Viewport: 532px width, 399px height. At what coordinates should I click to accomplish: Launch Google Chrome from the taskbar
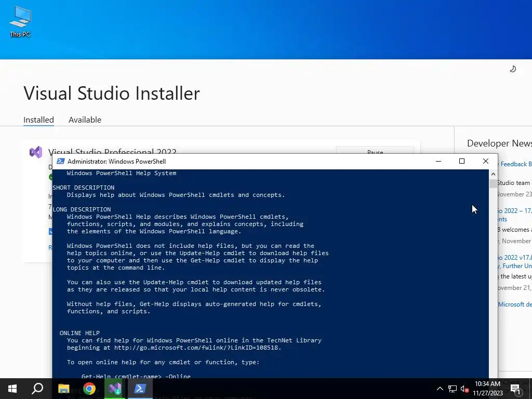pyautogui.click(x=89, y=389)
